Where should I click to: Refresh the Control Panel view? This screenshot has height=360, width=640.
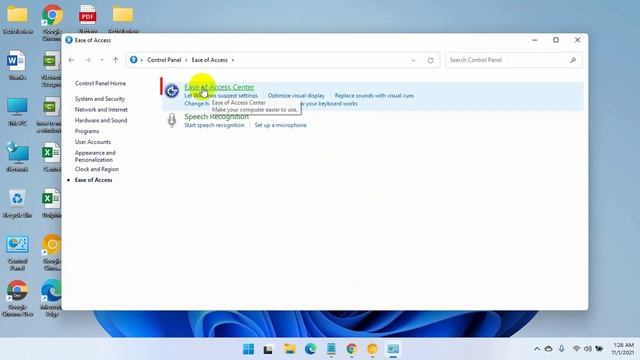click(430, 60)
